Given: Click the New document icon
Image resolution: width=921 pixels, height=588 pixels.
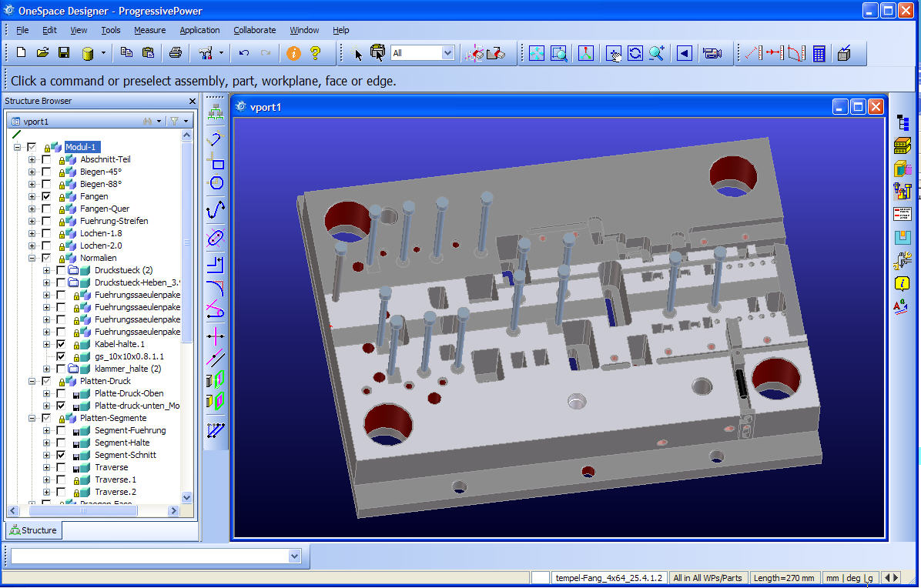Looking at the screenshot, I should click(x=21, y=53).
